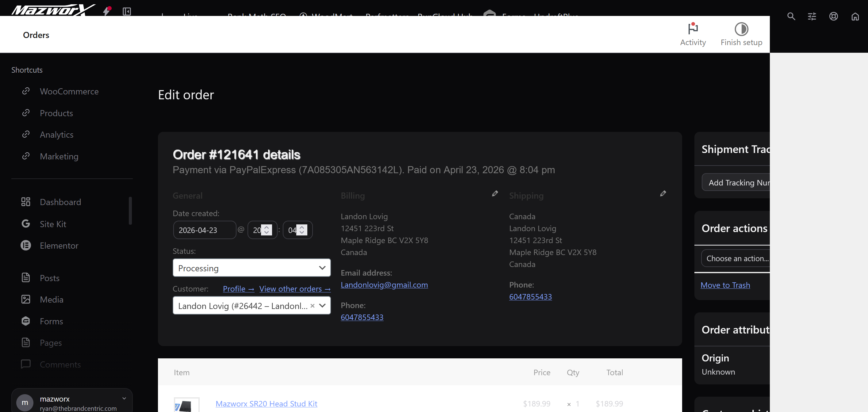Click the Elementor icon in sidebar
Viewport: 868px width, 412px height.
[x=25, y=245]
